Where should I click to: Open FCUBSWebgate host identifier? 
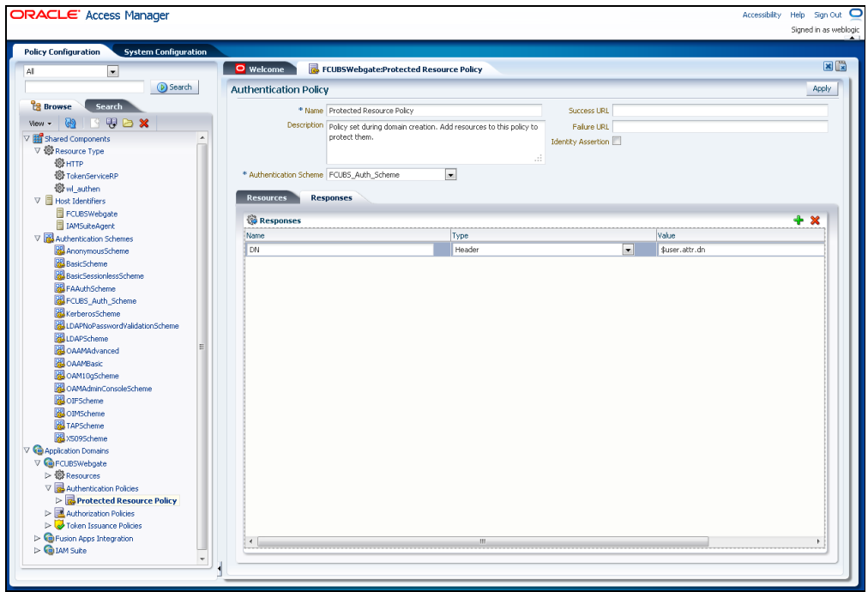91,214
